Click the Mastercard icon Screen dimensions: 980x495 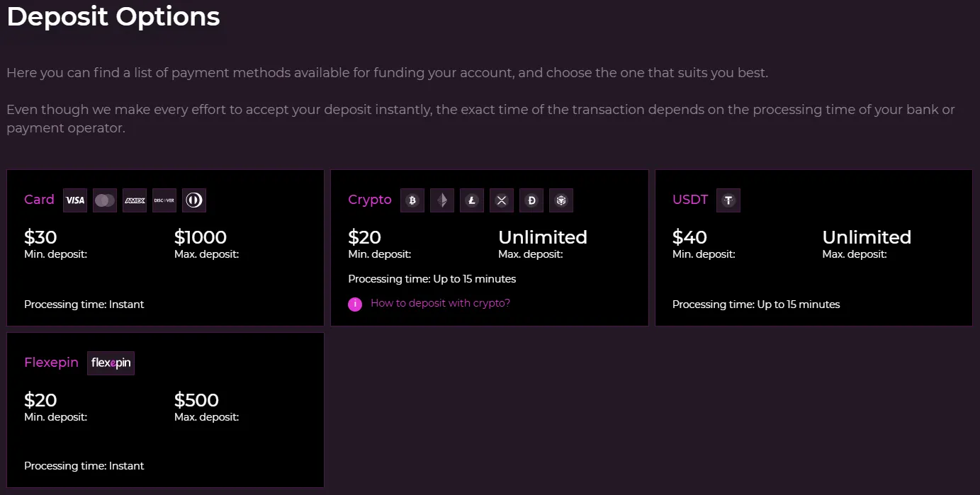tap(105, 200)
